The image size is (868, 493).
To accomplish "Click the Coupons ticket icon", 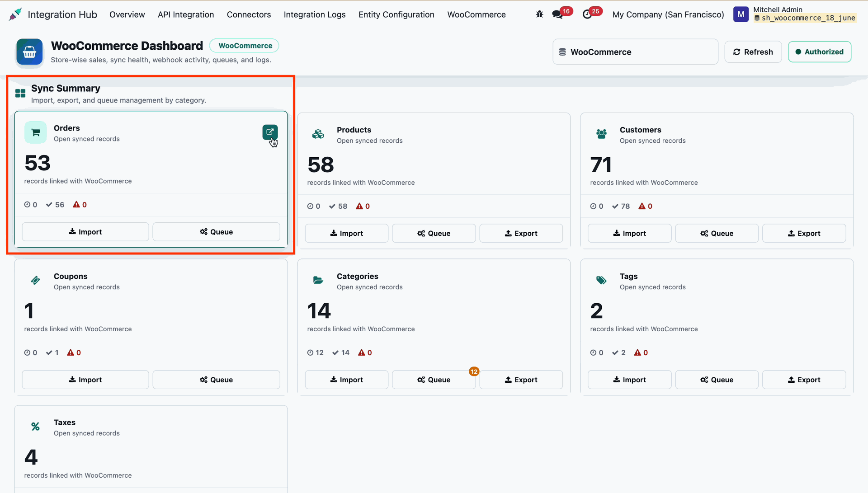I will 35,281.
